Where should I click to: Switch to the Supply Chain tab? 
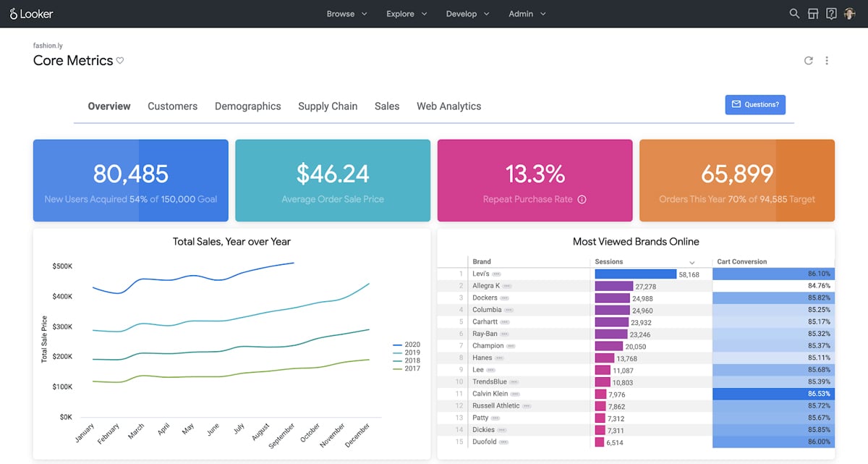tap(328, 106)
